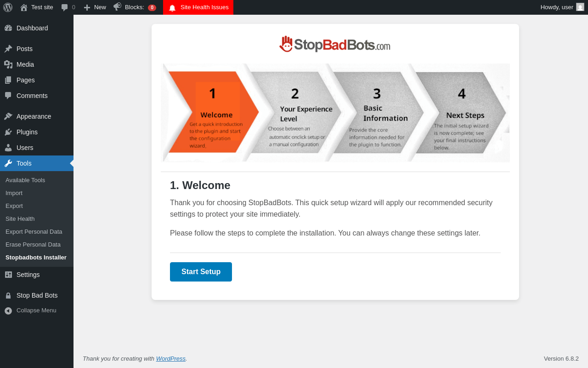Click the user avatar in the admin bar
Image resolution: width=588 pixels, height=368 pixels.
(x=580, y=7)
